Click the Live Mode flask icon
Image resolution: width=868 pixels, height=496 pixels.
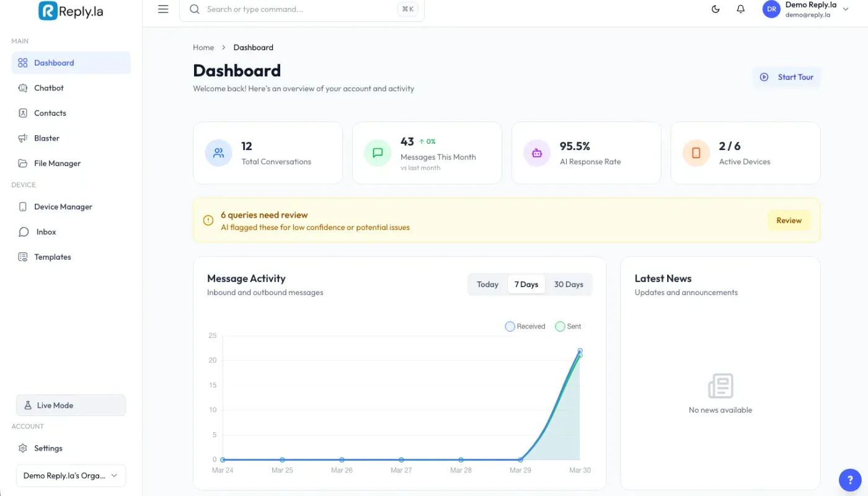point(27,405)
